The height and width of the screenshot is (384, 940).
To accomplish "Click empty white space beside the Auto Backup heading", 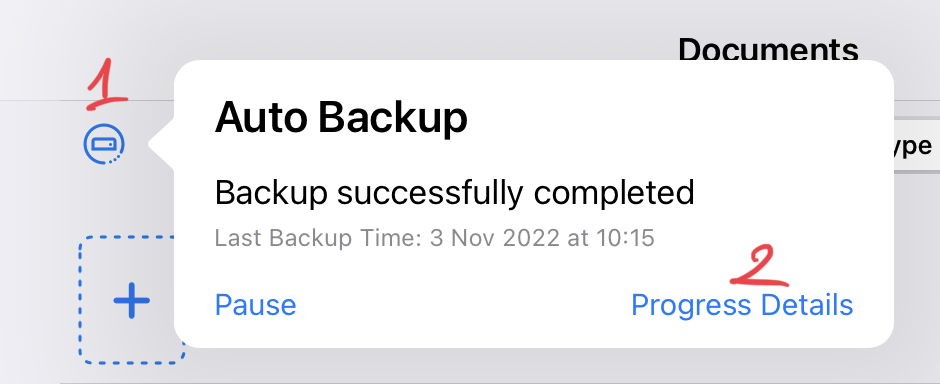I will [659, 117].
